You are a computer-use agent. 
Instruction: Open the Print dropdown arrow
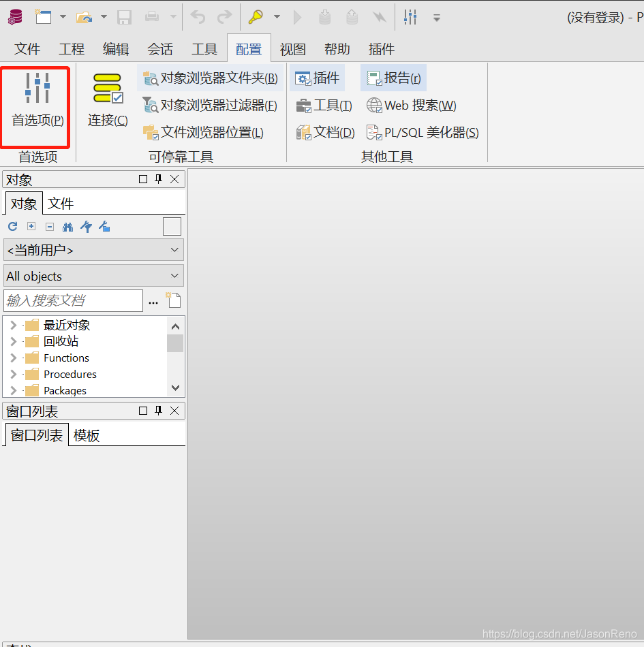click(x=173, y=17)
